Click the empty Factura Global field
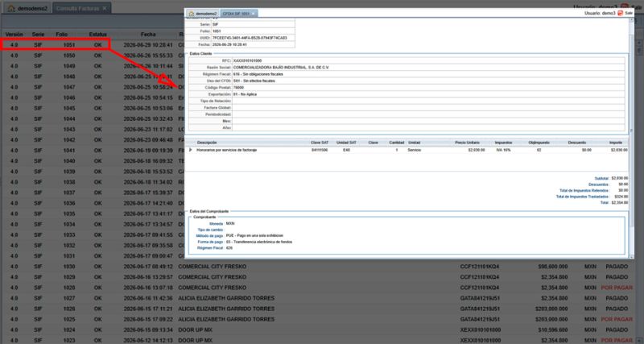This screenshot has height=344, width=644. [428, 107]
